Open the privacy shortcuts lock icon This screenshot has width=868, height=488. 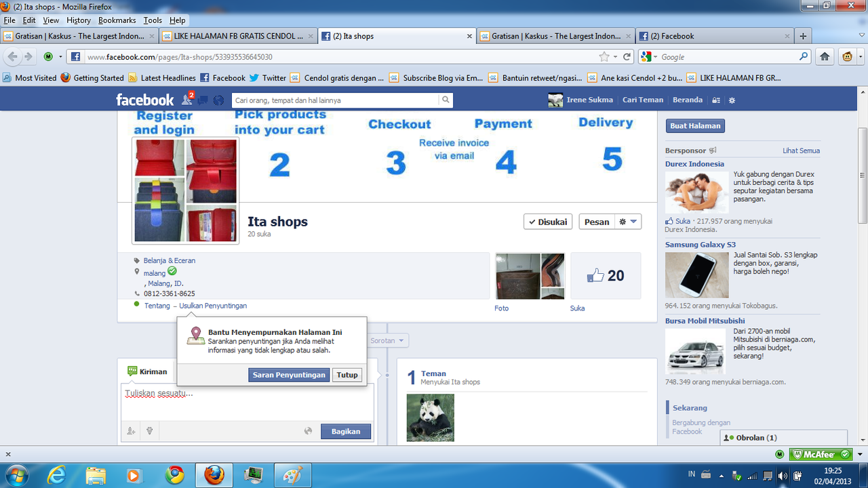(x=716, y=100)
